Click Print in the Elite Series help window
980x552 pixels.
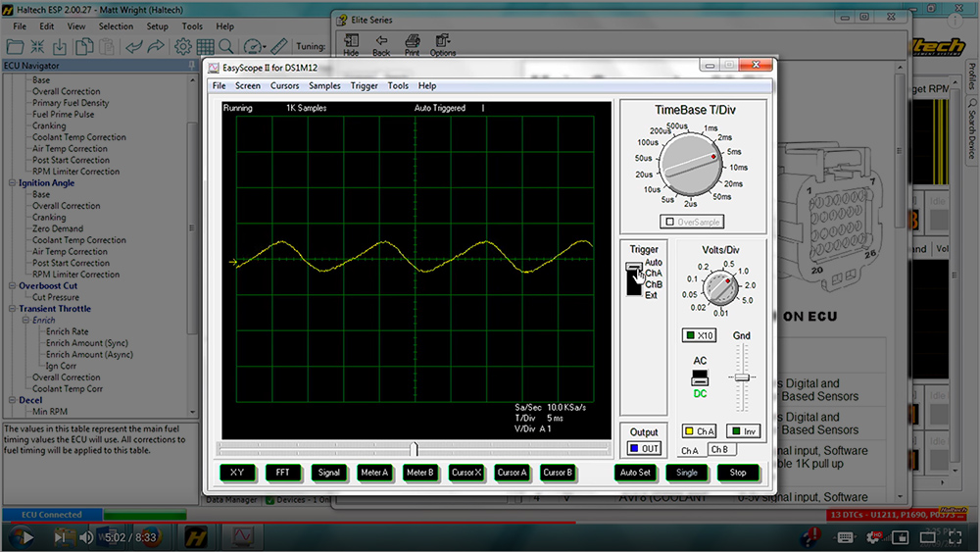tap(412, 45)
